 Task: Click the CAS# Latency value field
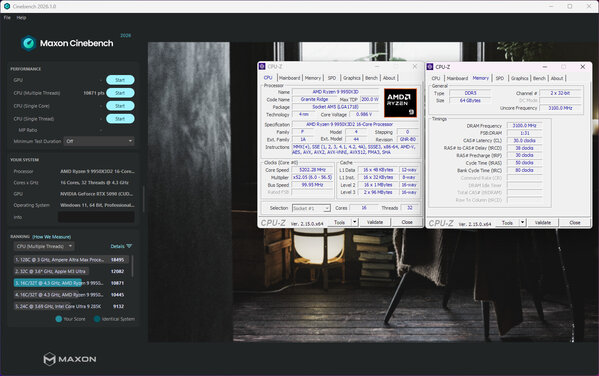(525, 141)
